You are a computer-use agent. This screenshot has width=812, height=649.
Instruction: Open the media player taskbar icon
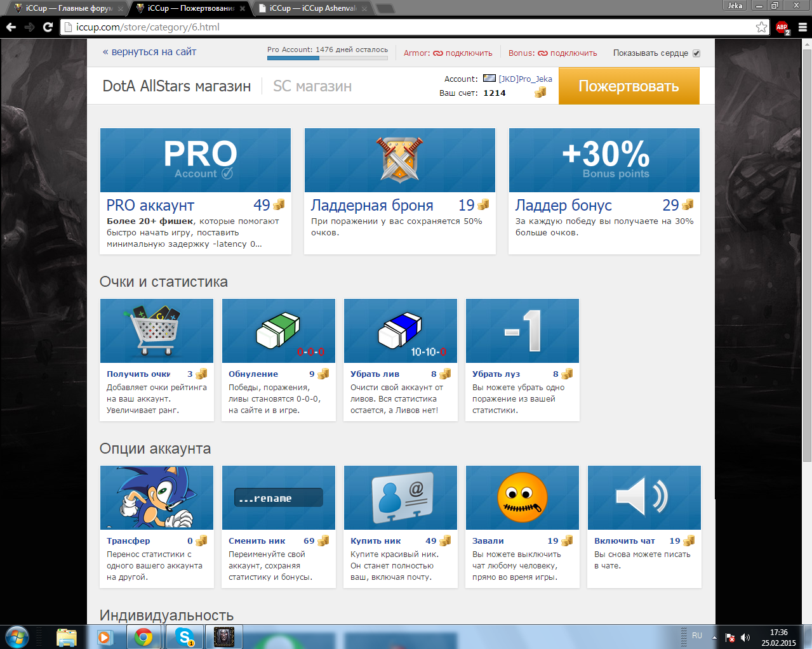(104, 637)
